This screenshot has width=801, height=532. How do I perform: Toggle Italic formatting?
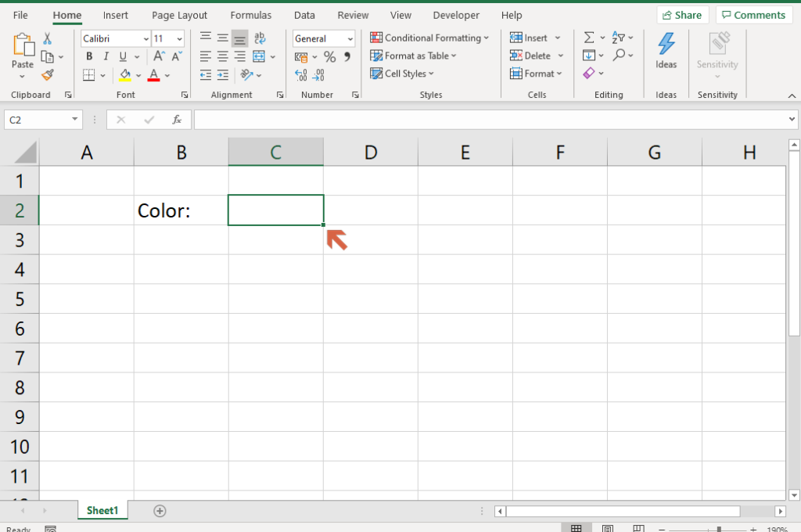pyautogui.click(x=106, y=56)
